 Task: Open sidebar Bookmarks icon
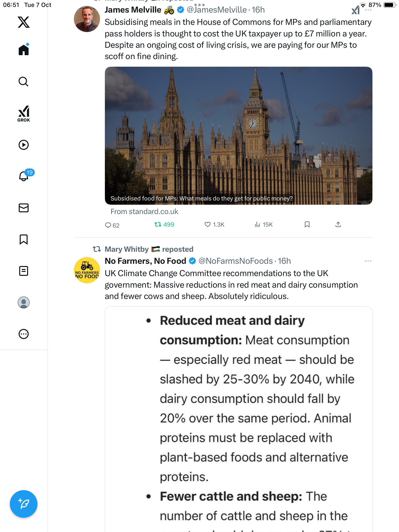tap(24, 239)
